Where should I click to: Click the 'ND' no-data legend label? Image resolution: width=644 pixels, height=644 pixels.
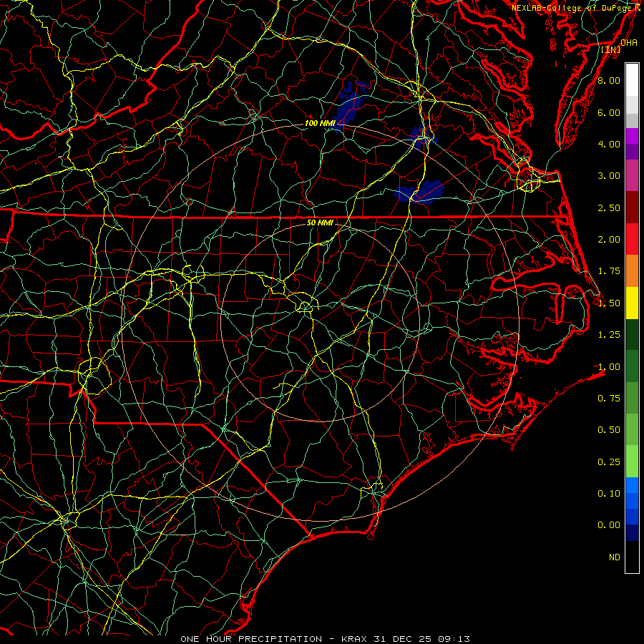pos(615,557)
